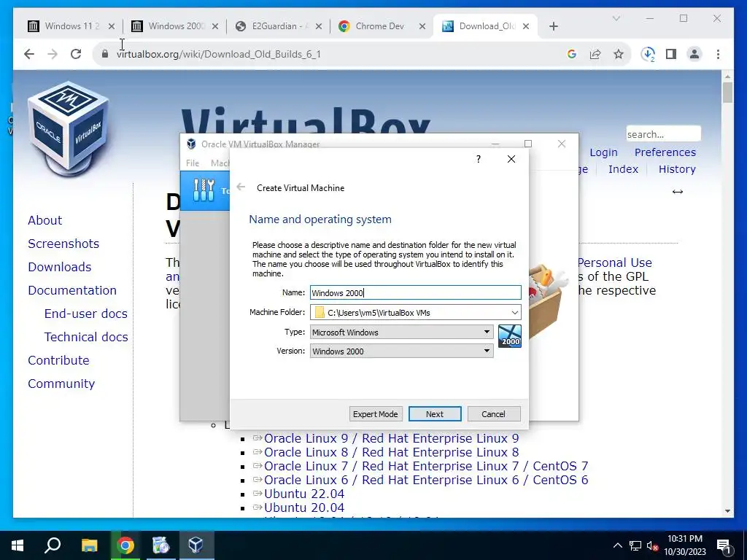Open Community in sidebar
Screen dimensions: 747x560
point(61,384)
